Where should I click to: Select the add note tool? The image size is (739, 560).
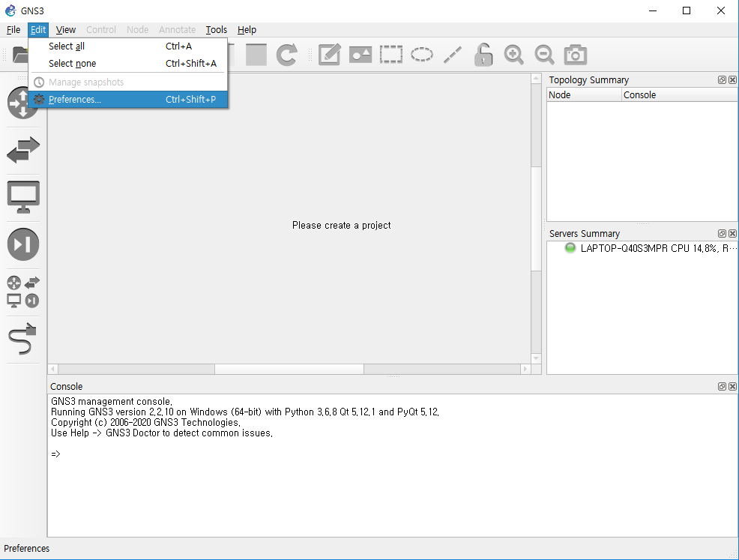tap(330, 55)
